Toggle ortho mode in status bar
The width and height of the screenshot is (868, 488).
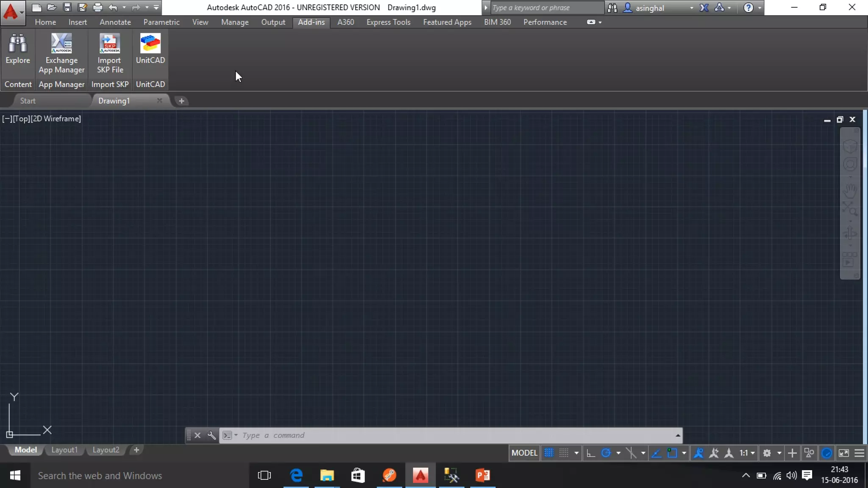pyautogui.click(x=590, y=453)
